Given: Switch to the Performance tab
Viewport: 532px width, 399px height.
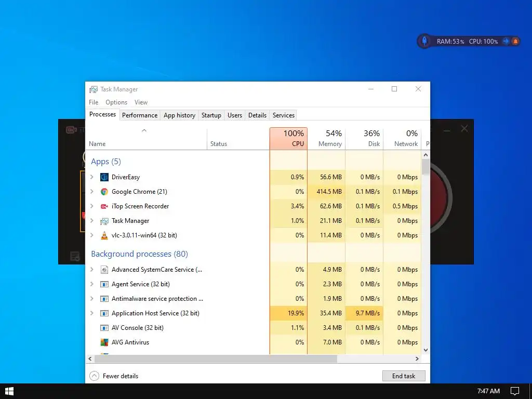Looking at the screenshot, I should coord(140,115).
